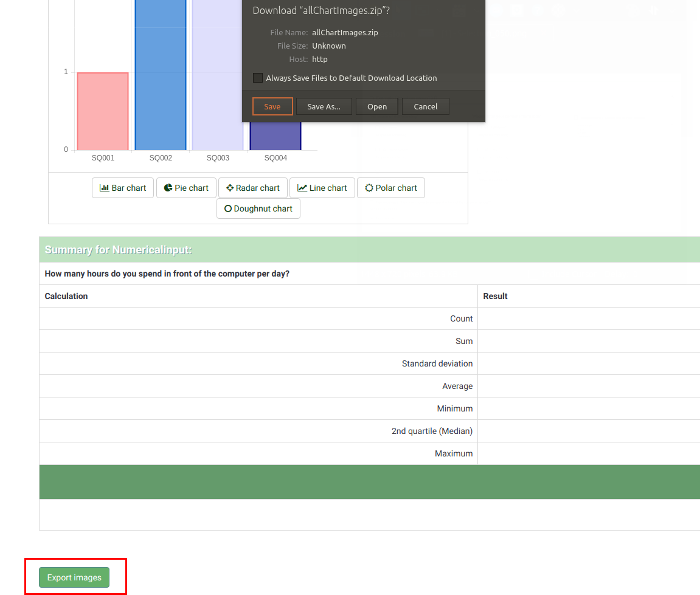Show data as Polar chart
Image resolution: width=700 pixels, height=595 pixels.
(391, 188)
